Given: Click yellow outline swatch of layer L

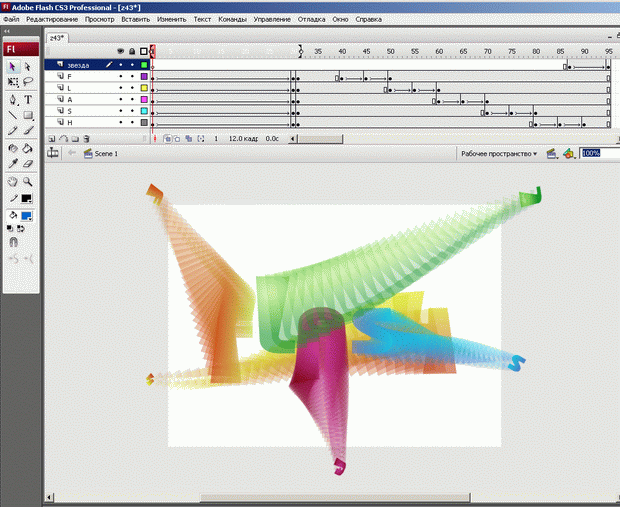Looking at the screenshot, I should 144,88.
